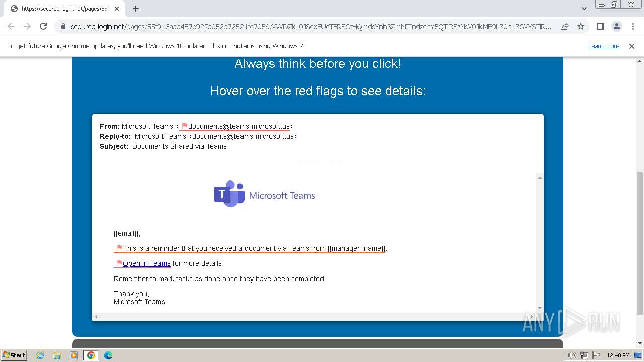Open Action Center flag icon

[x=596, y=355]
